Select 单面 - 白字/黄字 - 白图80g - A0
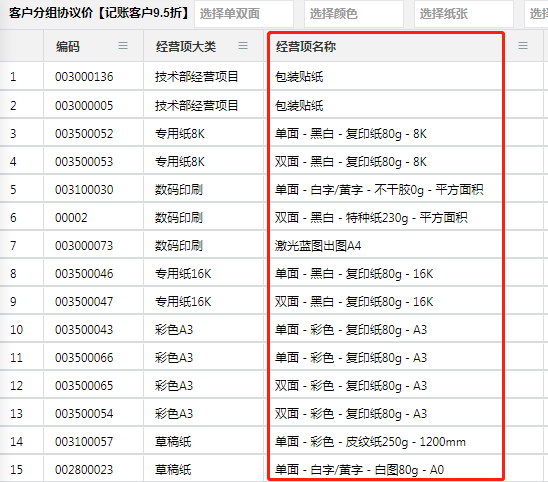Screen dimensions: 548x482 pyautogui.click(x=359, y=470)
